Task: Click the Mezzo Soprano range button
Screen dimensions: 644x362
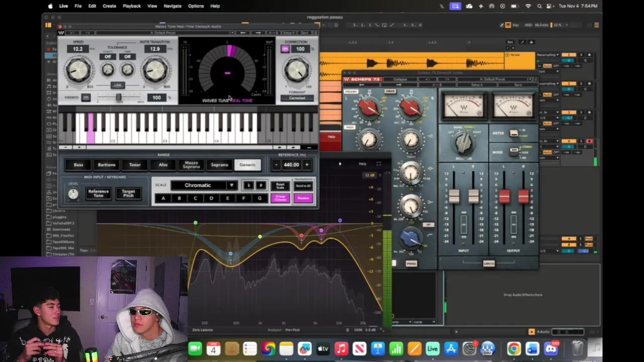Action: (x=191, y=165)
